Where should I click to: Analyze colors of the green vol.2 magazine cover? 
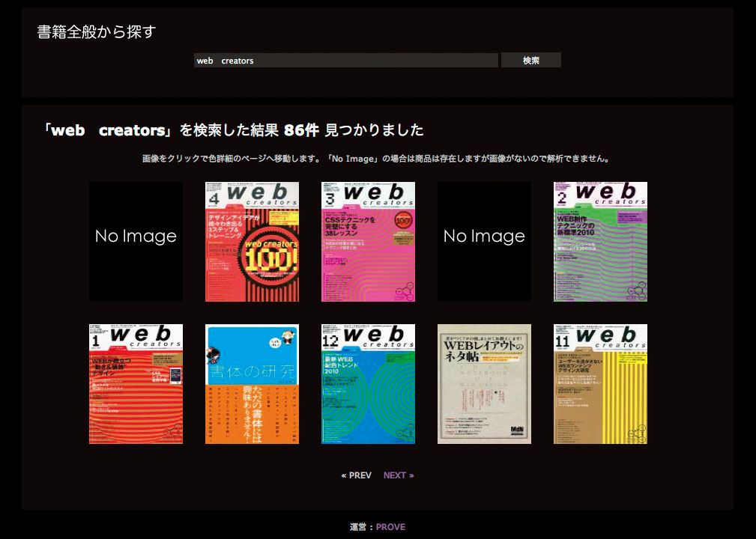pos(600,241)
